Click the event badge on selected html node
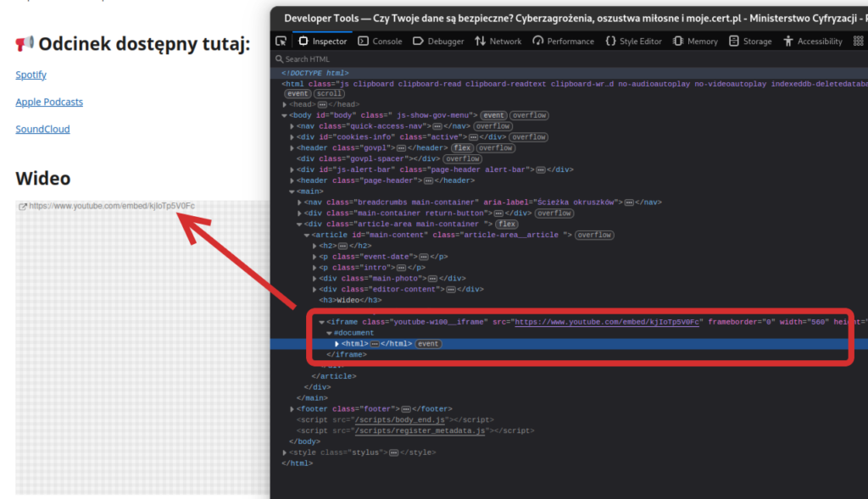 [x=428, y=344]
